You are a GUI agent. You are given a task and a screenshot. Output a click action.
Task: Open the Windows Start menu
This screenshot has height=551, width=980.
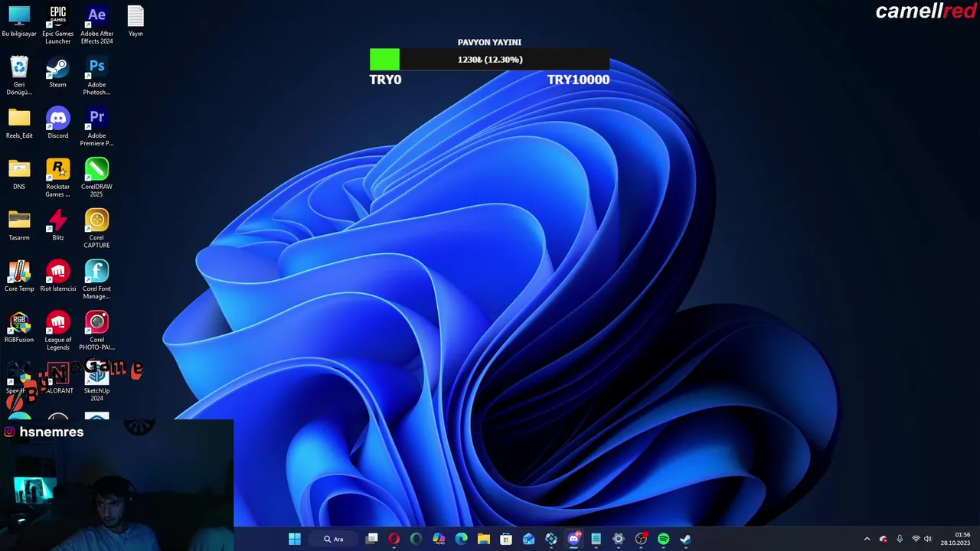[x=295, y=539]
